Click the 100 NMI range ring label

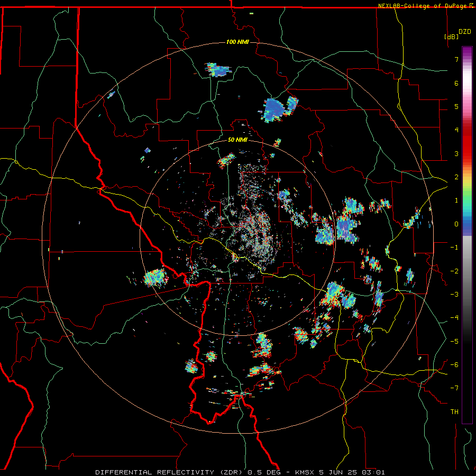(x=237, y=42)
